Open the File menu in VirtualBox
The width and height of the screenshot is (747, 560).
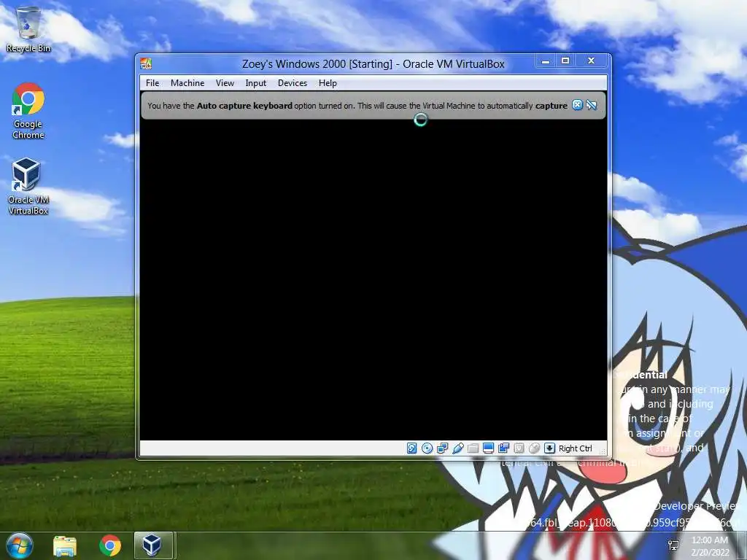[152, 83]
